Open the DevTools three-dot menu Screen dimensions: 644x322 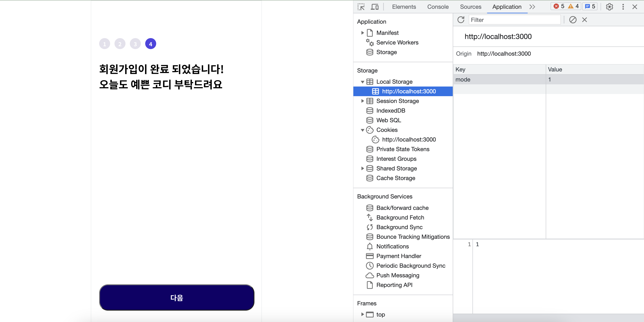tap(623, 7)
